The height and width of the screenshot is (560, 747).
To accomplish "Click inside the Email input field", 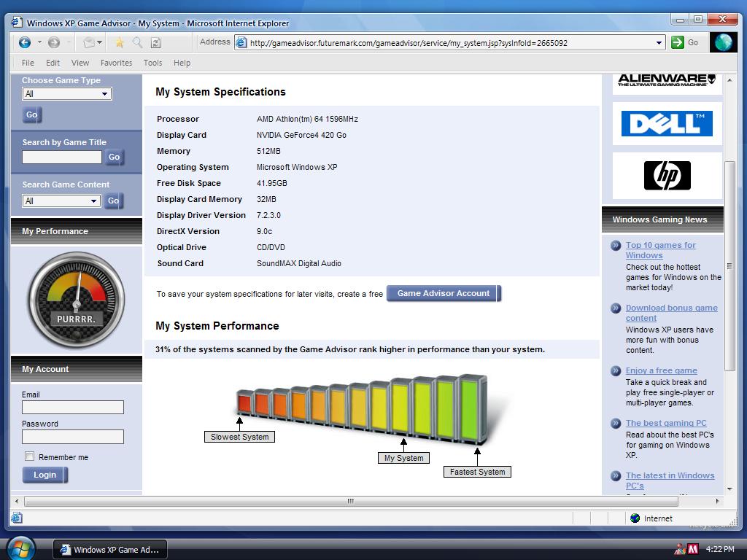I will pos(73,407).
